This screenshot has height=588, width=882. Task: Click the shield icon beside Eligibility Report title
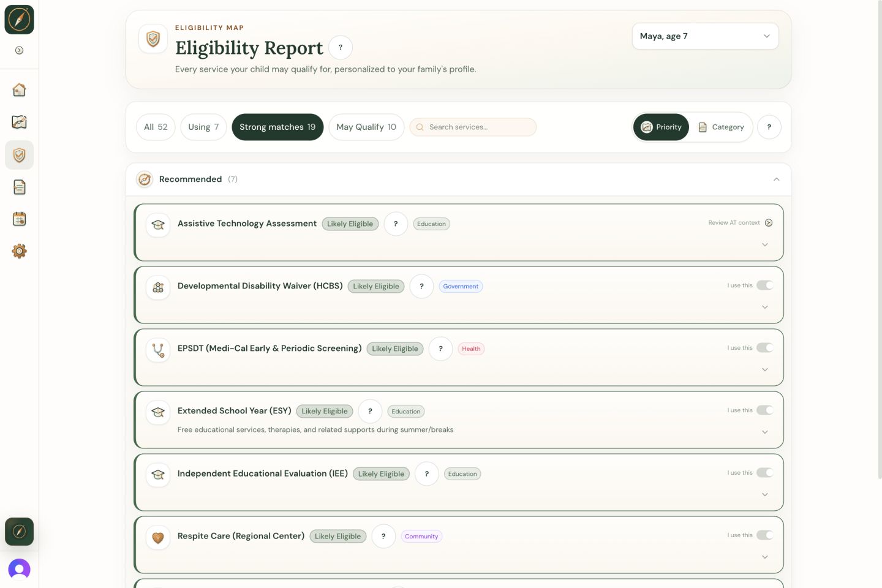[x=153, y=39]
